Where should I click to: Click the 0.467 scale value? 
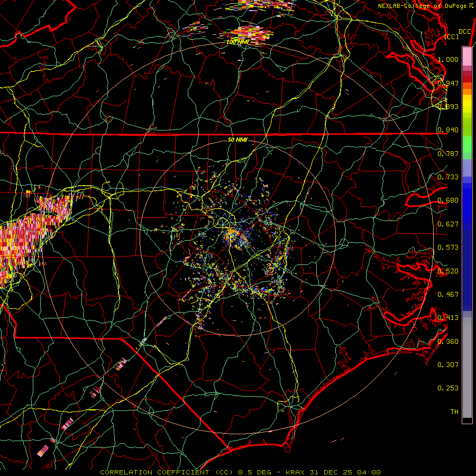[448, 295]
